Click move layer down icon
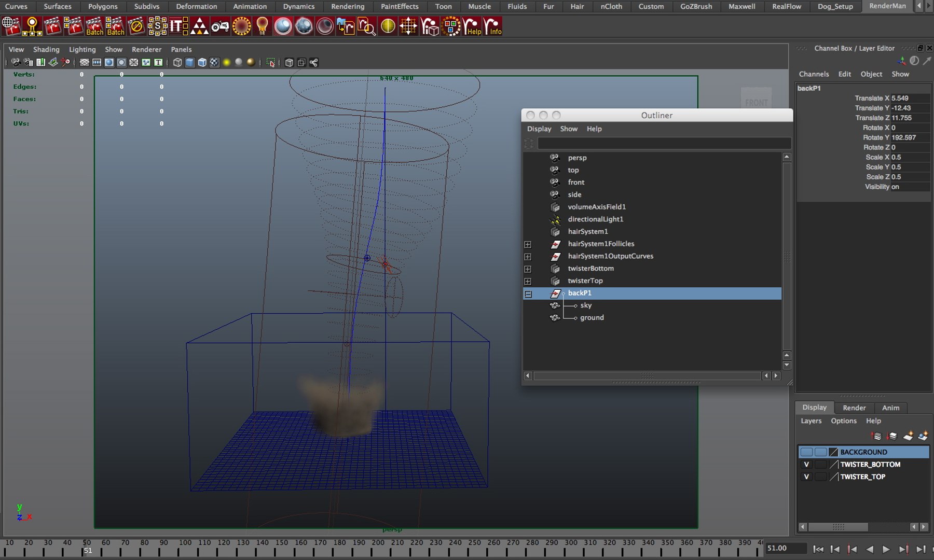 [x=892, y=436]
